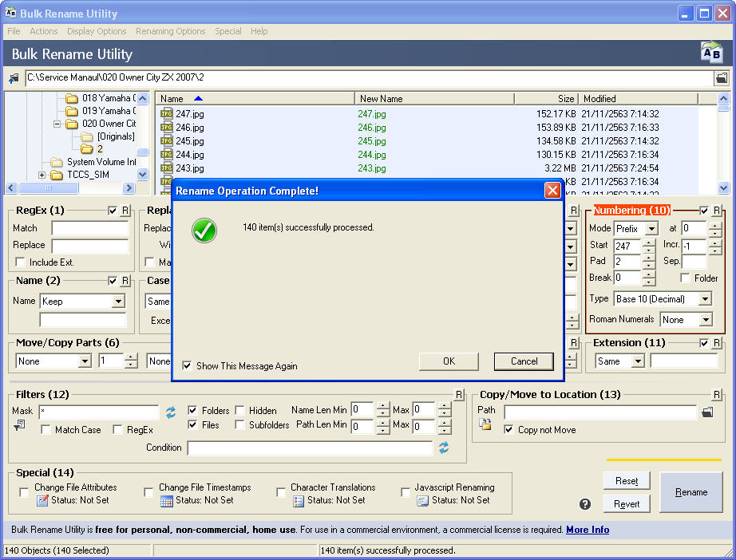Click the Character Translations status icon
Viewport: 736px width, 560px height.
click(x=299, y=501)
